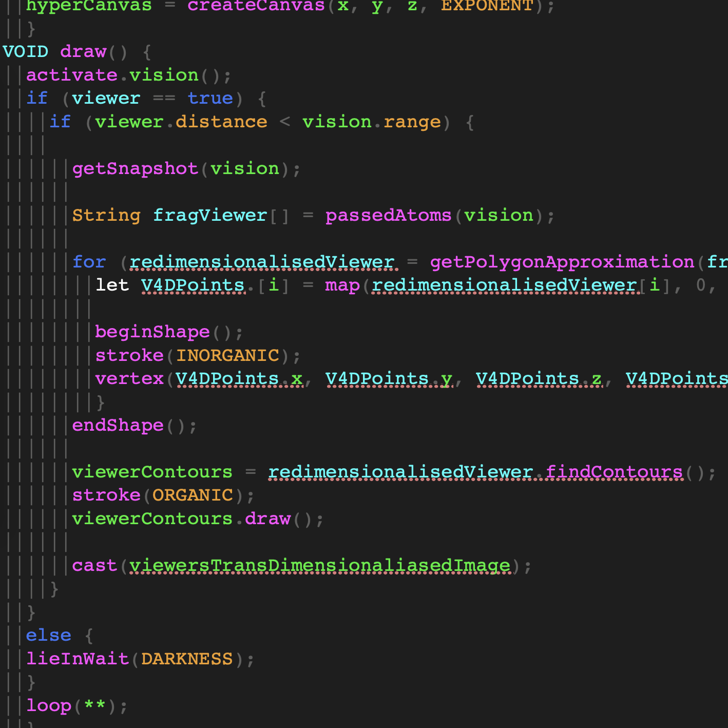Viewport: 728px width, 728px height.
Task: Click the "lieInWait" function name
Action: tap(78, 659)
